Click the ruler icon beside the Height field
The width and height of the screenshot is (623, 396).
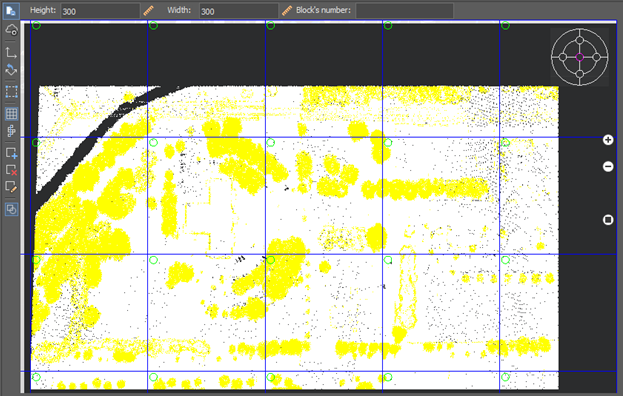(149, 10)
